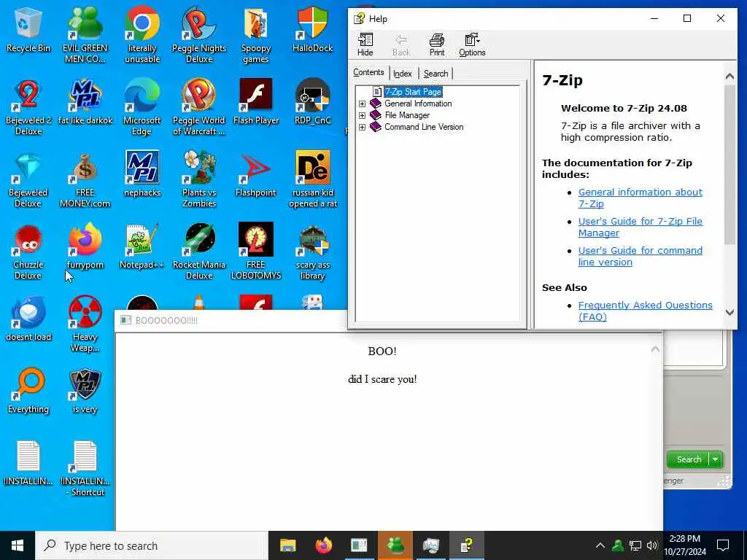Select the Bejeweled Deluxe icon
This screenshot has width=747, height=560.
[x=28, y=179]
